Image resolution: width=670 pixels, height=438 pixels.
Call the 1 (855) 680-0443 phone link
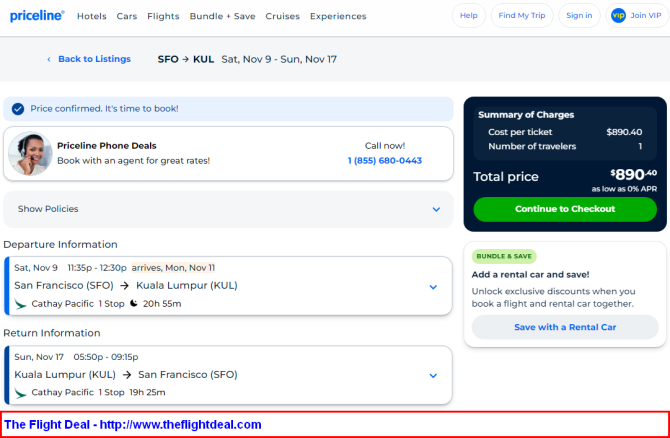pyautogui.click(x=385, y=161)
